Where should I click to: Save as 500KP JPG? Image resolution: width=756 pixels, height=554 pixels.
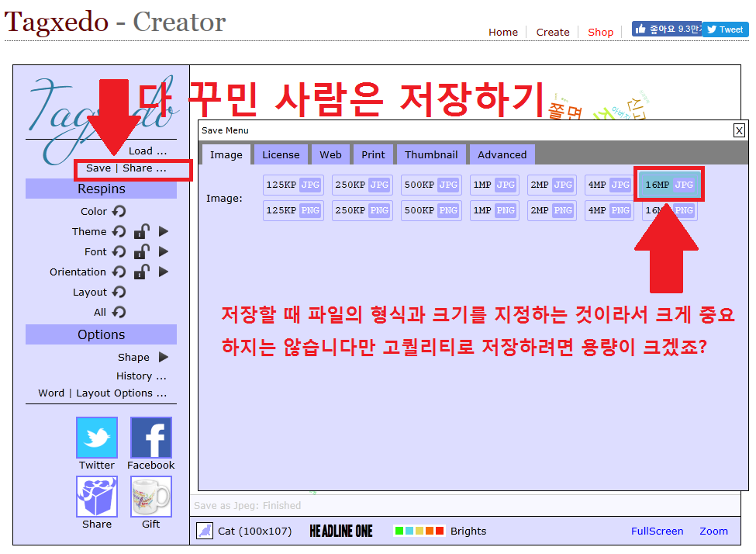point(431,185)
